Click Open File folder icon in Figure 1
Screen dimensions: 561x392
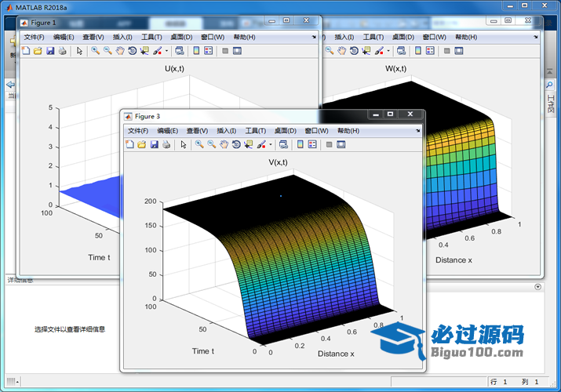click(38, 51)
